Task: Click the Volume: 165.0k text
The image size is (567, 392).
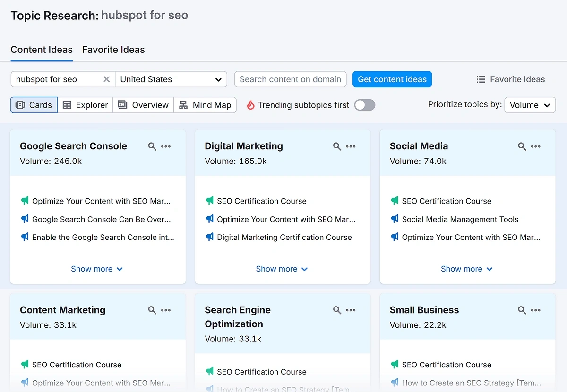Action: point(236,161)
